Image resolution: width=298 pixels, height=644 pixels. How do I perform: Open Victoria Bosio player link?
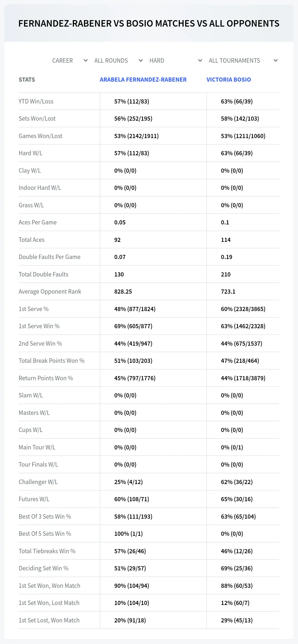228,80
